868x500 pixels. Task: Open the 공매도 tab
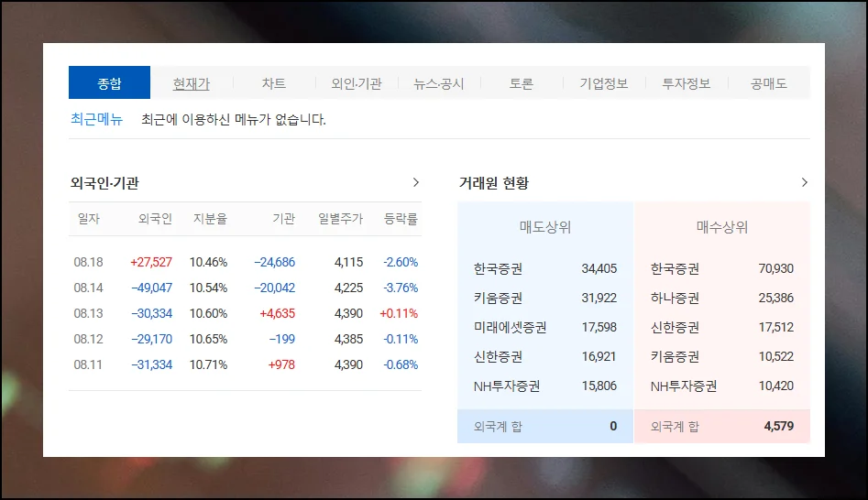768,83
